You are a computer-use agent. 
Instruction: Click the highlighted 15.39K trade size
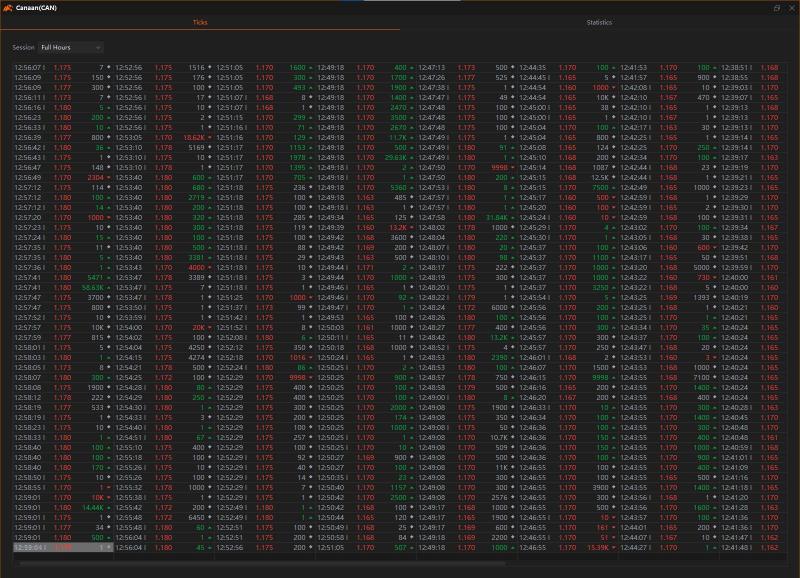pos(608,548)
